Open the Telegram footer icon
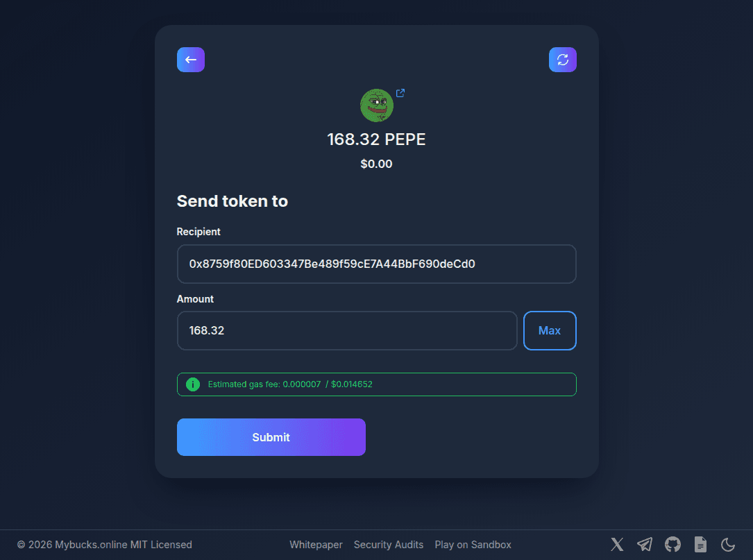The image size is (753, 560). pyautogui.click(x=645, y=544)
